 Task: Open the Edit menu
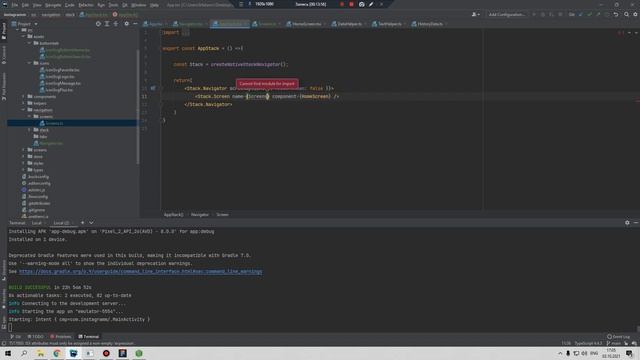25,5
